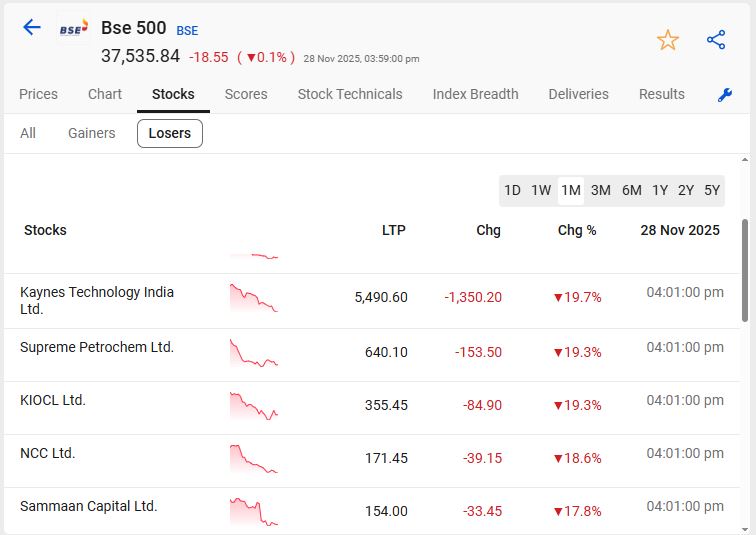Open the Index Breadth tab
The width and height of the screenshot is (756, 535).
coord(475,94)
